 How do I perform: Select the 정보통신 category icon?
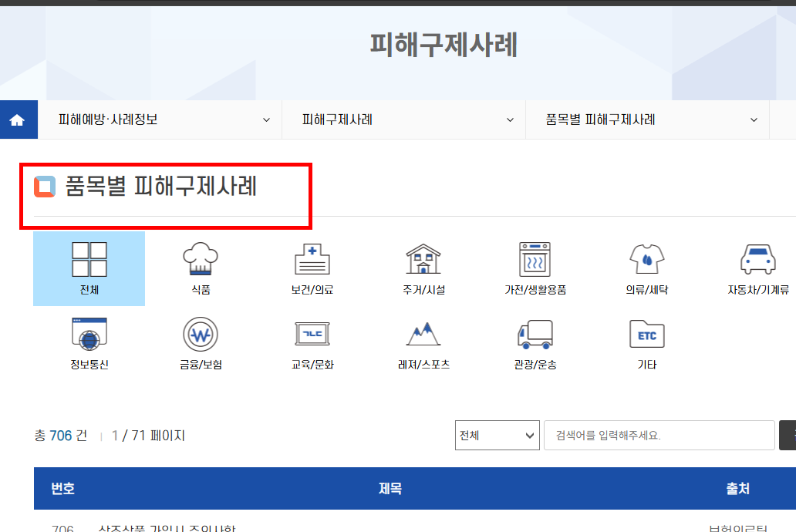point(89,342)
